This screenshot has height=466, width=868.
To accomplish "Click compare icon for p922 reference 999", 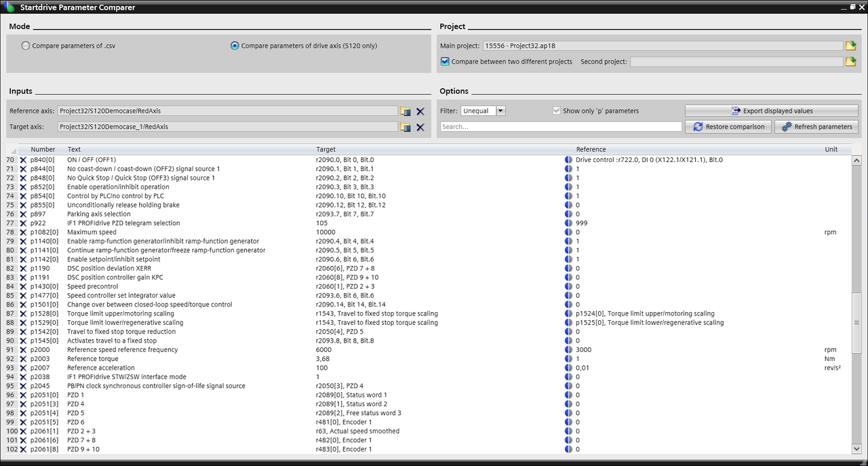I will coord(568,223).
